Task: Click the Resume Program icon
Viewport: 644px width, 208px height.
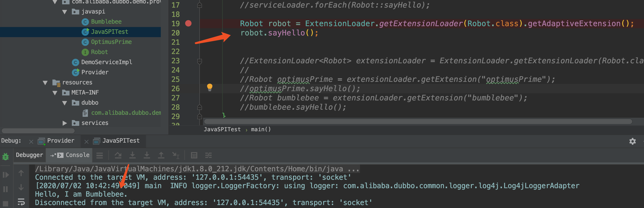Action: (x=5, y=175)
